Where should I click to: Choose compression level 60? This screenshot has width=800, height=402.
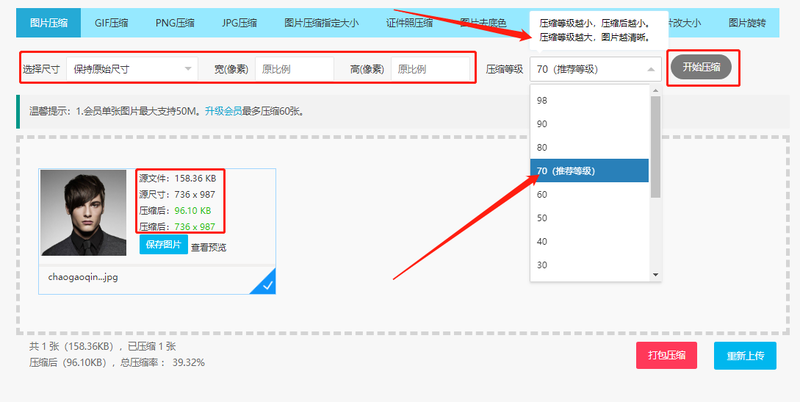589,194
